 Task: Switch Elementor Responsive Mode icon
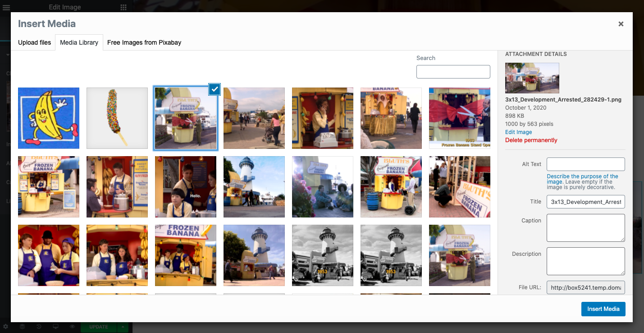[x=55, y=326]
